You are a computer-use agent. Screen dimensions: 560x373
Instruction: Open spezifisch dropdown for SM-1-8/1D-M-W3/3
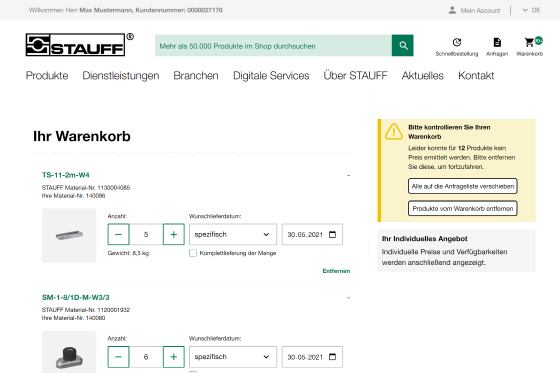pyautogui.click(x=233, y=357)
